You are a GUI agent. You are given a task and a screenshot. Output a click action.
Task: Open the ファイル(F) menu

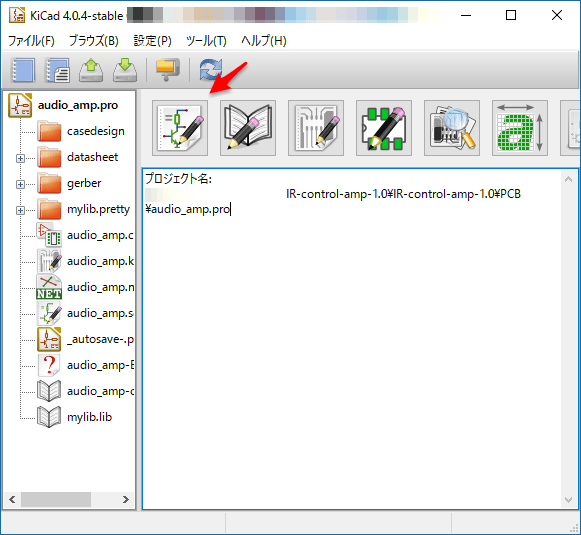tap(31, 41)
